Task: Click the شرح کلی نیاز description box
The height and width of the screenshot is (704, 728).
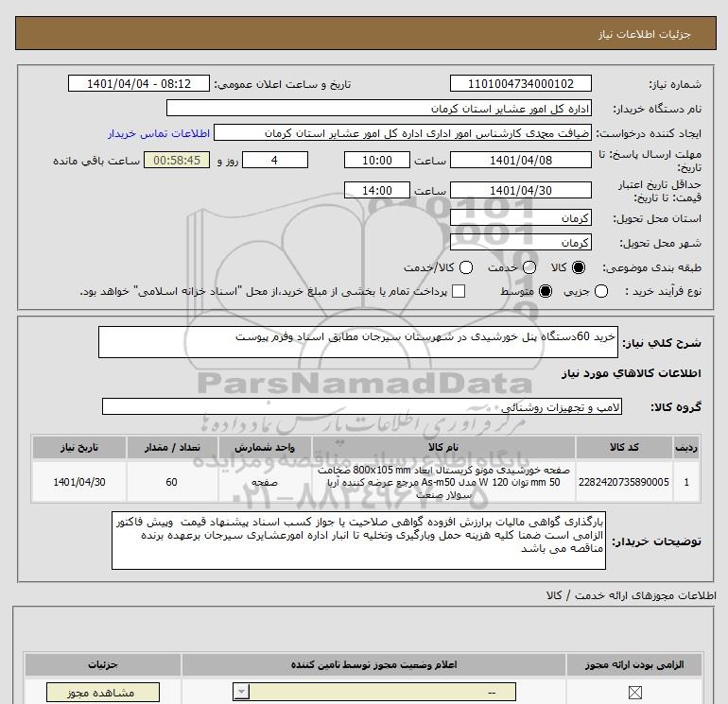Action: [x=358, y=342]
